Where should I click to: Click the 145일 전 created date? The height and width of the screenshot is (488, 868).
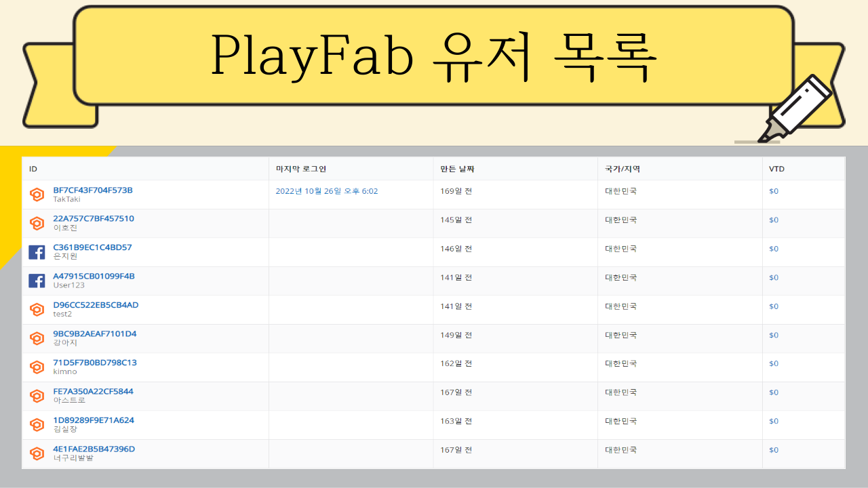pyautogui.click(x=456, y=220)
